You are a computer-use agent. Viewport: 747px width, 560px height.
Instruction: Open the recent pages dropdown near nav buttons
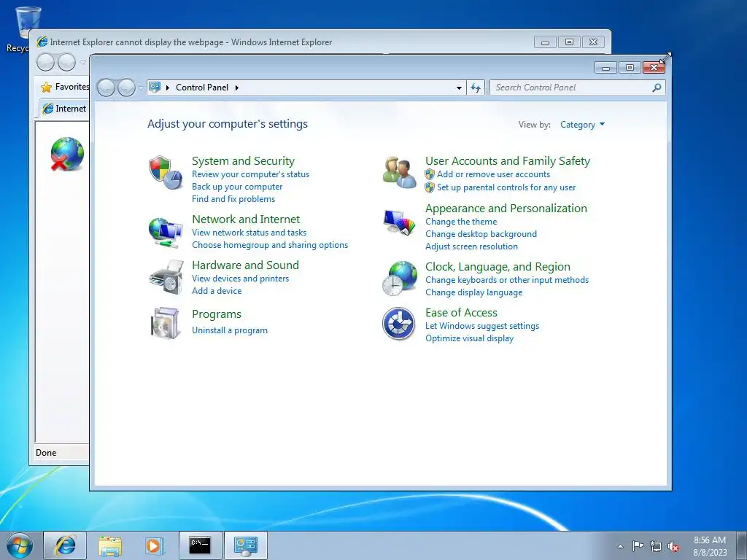coord(141,88)
